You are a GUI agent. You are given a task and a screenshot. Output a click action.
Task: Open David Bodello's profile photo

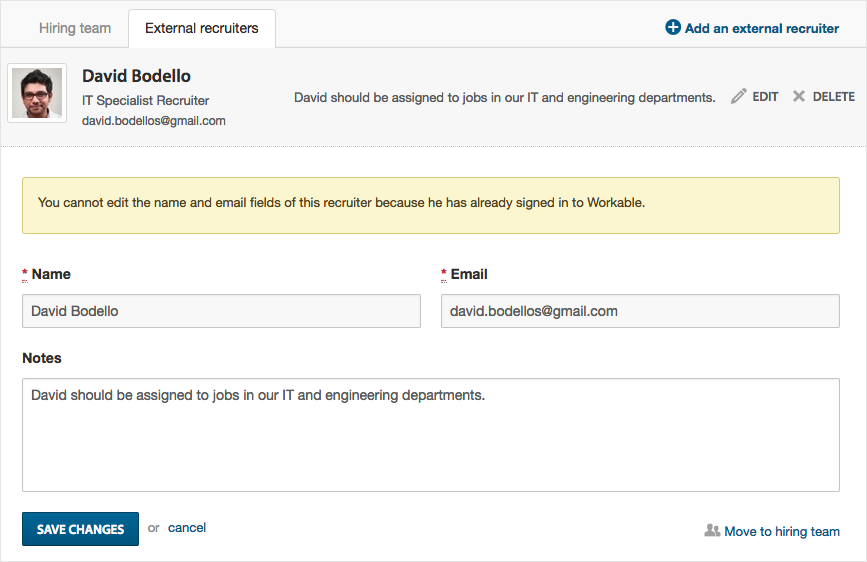(x=37, y=93)
